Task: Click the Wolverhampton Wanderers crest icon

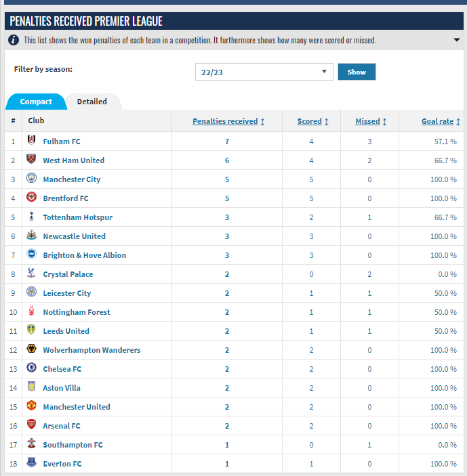Action: [x=31, y=349]
